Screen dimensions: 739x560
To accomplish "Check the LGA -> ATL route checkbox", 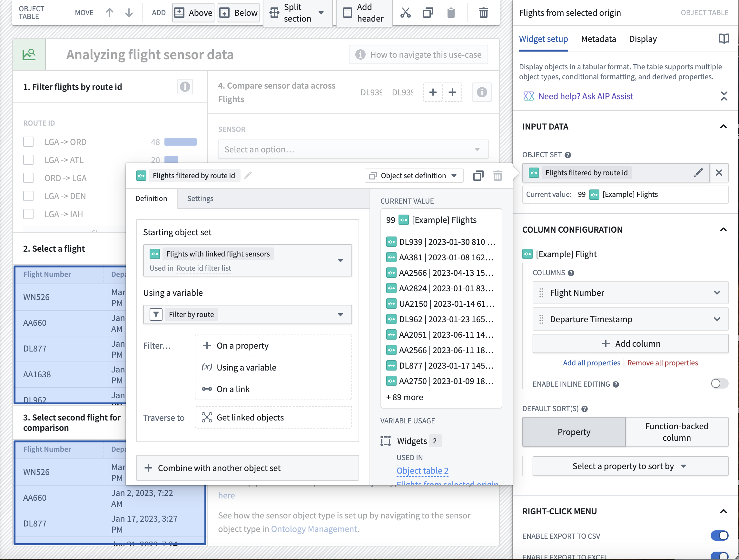I will pos(28,160).
